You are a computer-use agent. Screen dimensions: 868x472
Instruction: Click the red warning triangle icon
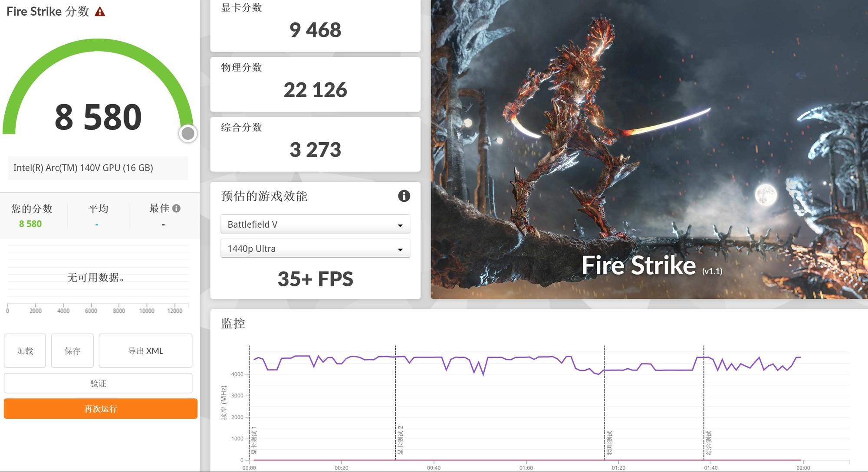click(100, 12)
